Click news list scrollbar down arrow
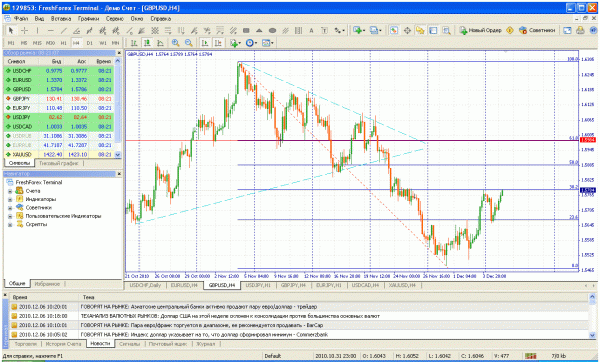 592,334
